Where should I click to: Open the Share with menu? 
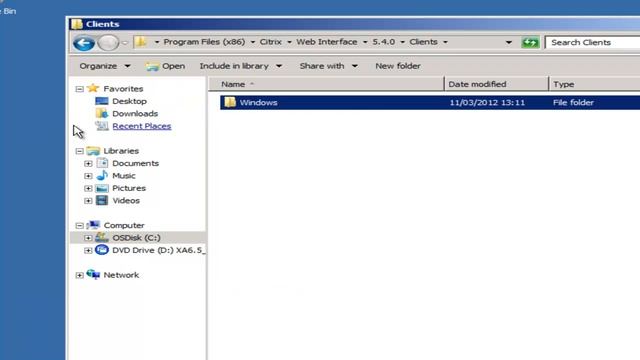[x=329, y=66]
